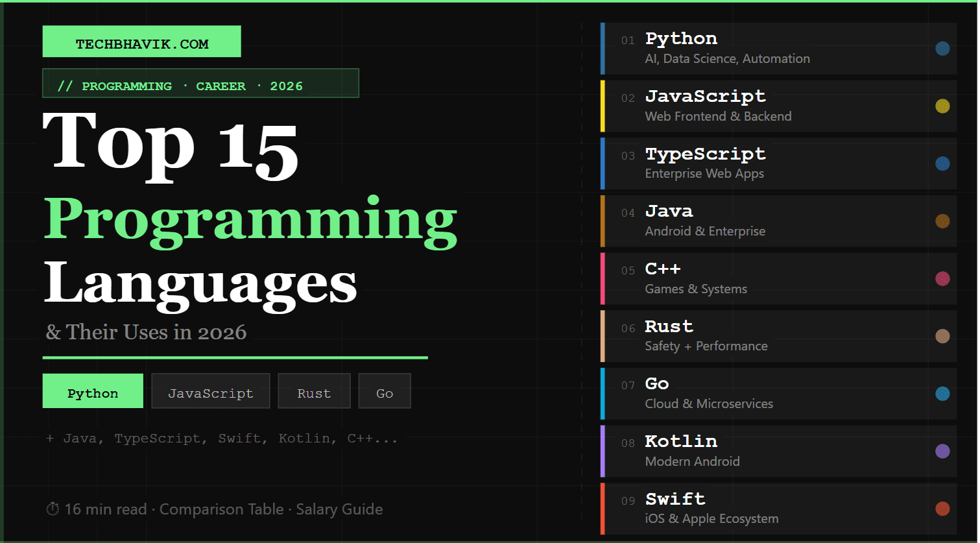Select the Go tag button
The image size is (980, 543).
(385, 391)
